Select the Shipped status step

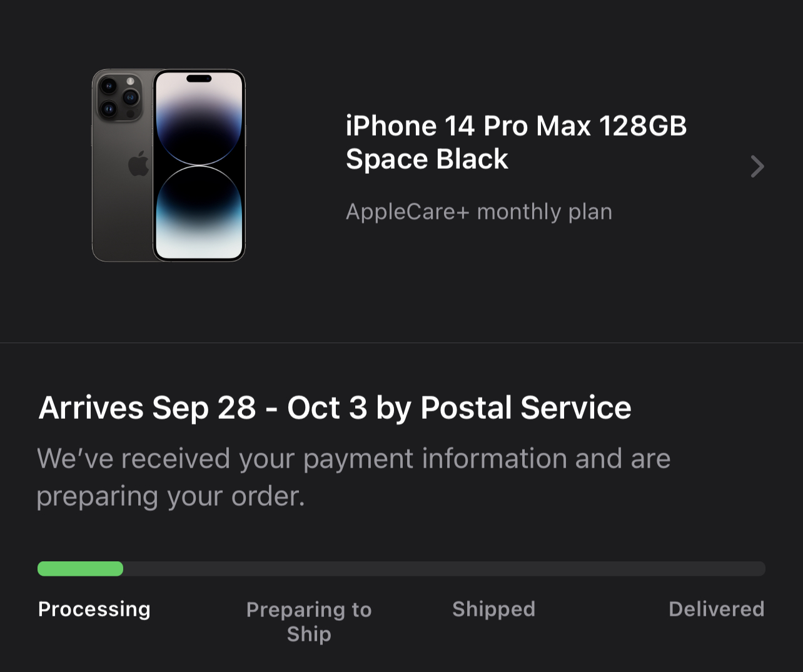[493, 609]
